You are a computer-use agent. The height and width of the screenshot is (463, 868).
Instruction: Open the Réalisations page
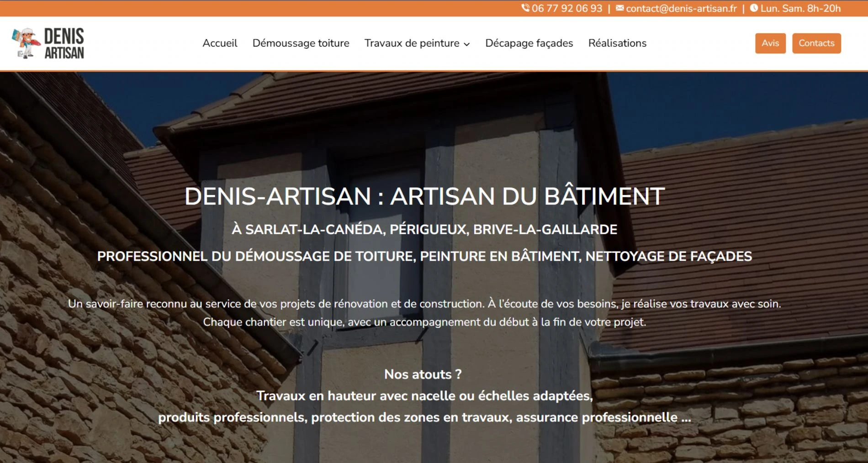pos(617,43)
